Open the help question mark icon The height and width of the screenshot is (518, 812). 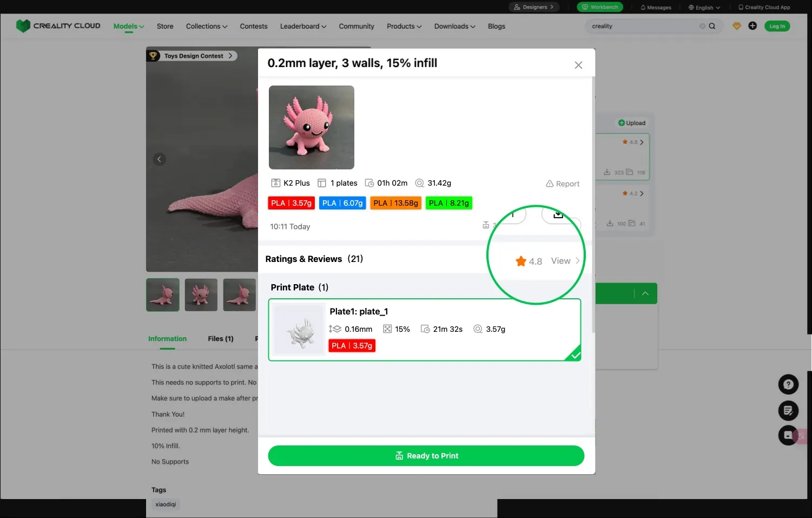tap(788, 384)
